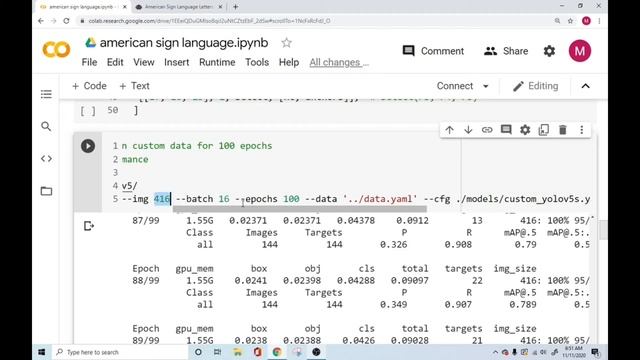The image size is (640, 360).
Task: Switch to Roboflow sign language letters tab
Action: (x=178, y=7)
